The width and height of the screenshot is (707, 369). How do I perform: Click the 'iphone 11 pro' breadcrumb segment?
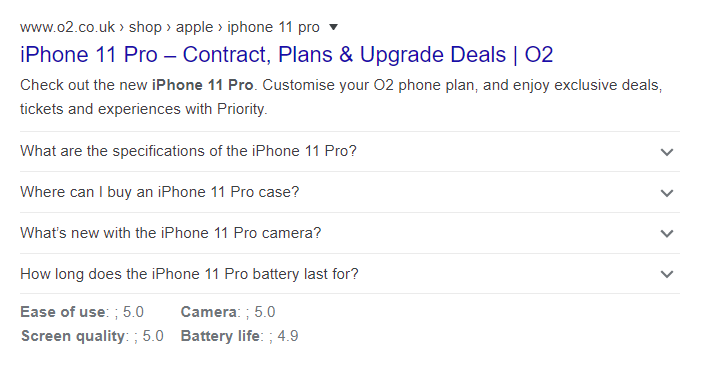[273, 28]
